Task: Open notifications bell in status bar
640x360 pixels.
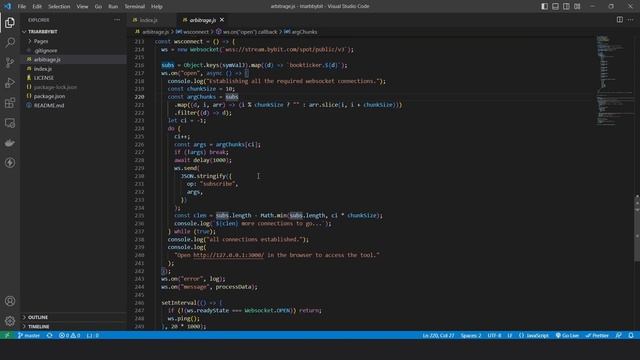Action: [x=631, y=335]
